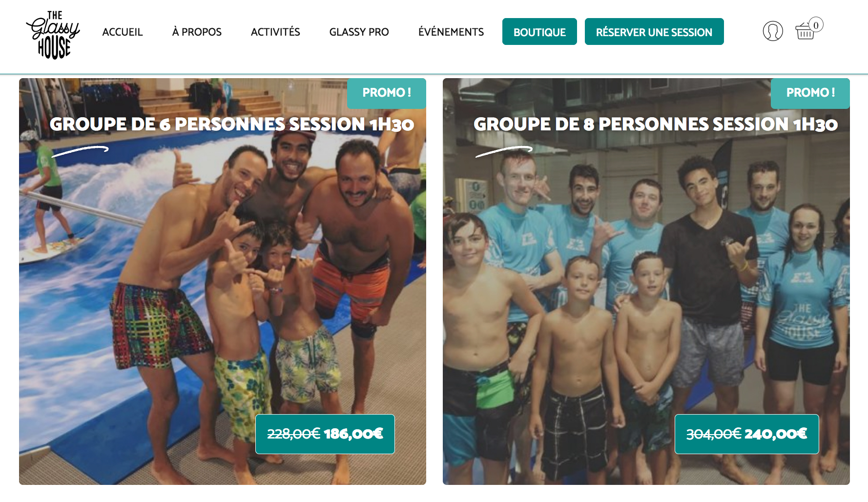The image size is (868, 502).
Task: Open the user account icon
Action: [x=773, y=31]
